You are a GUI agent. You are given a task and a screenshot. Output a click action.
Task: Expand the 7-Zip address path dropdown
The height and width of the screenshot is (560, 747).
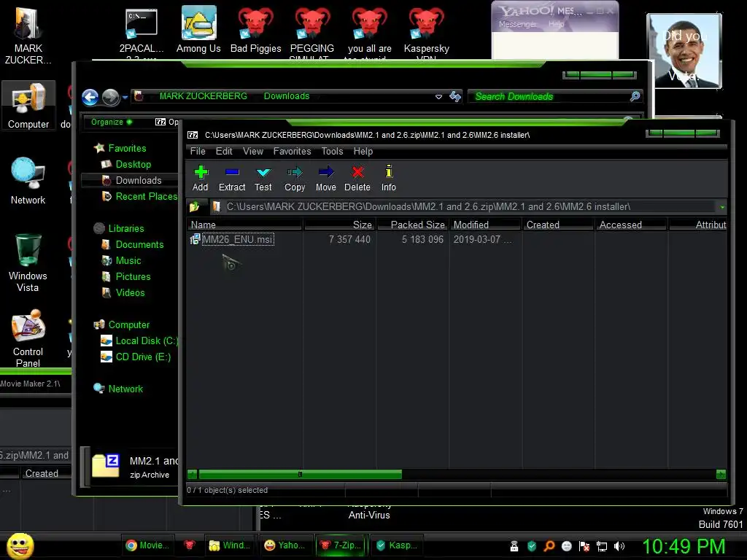pyautogui.click(x=722, y=207)
